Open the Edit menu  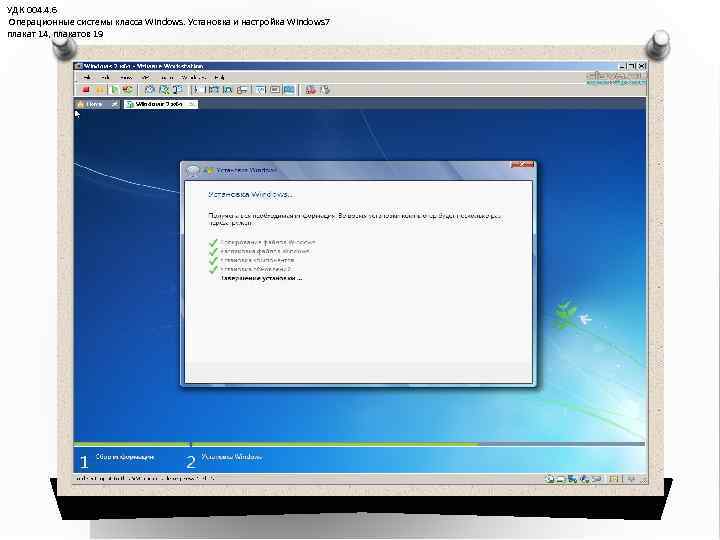tap(105, 77)
